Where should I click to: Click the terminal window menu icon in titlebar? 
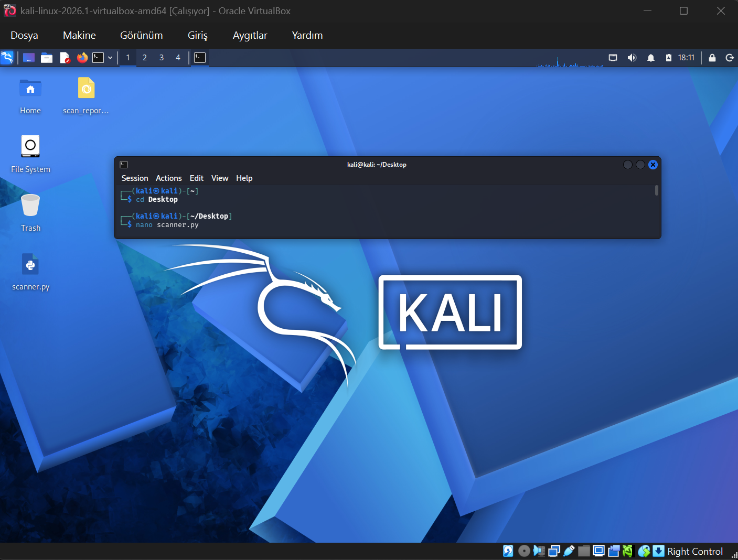click(124, 165)
